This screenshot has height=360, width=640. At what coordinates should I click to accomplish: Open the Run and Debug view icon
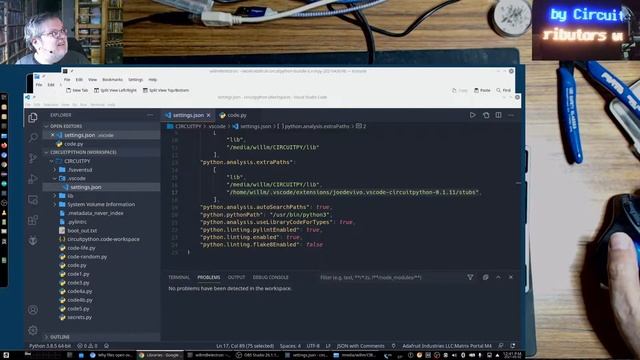pos(33,179)
